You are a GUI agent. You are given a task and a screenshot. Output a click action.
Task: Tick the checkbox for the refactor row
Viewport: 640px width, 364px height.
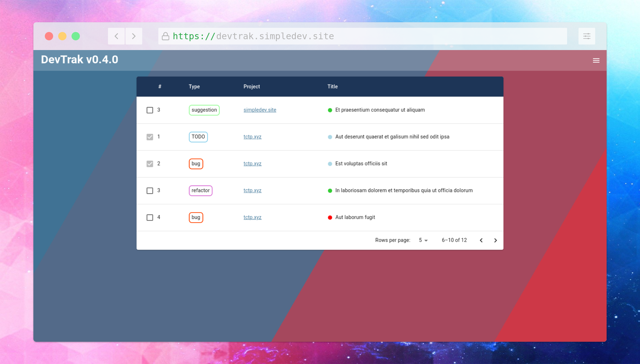(150, 190)
